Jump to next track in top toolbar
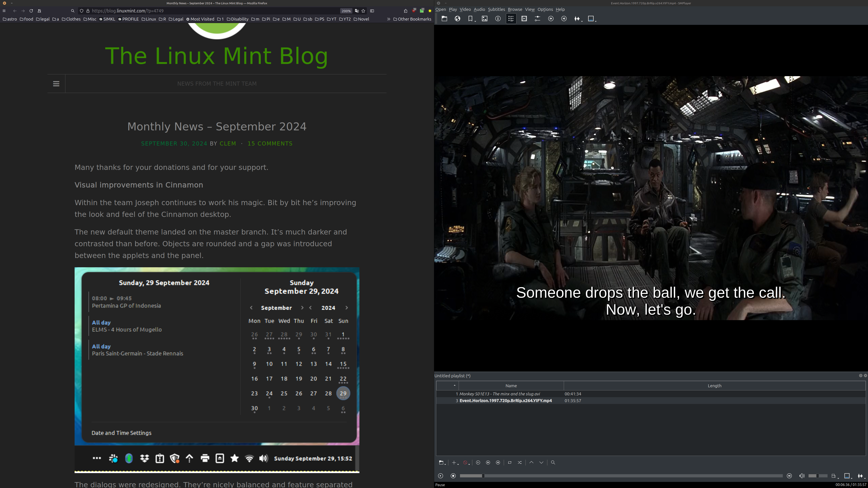The width and height of the screenshot is (868, 488). coord(564,19)
